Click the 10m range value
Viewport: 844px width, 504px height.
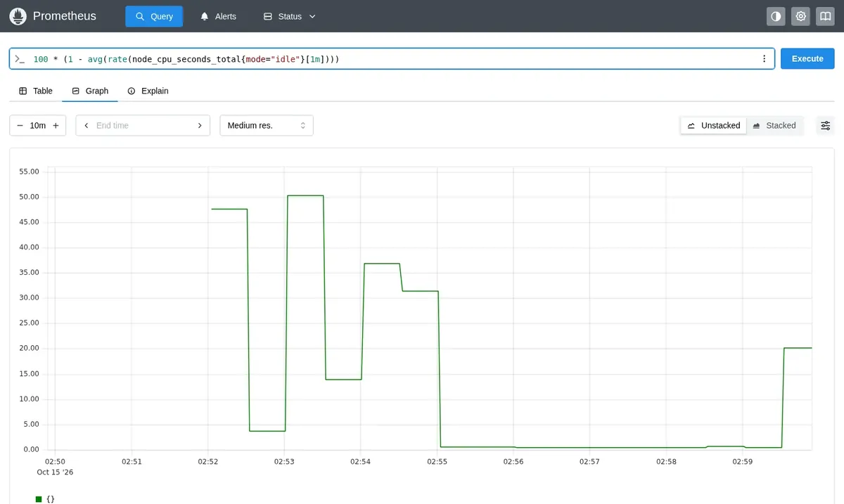coord(38,125)
